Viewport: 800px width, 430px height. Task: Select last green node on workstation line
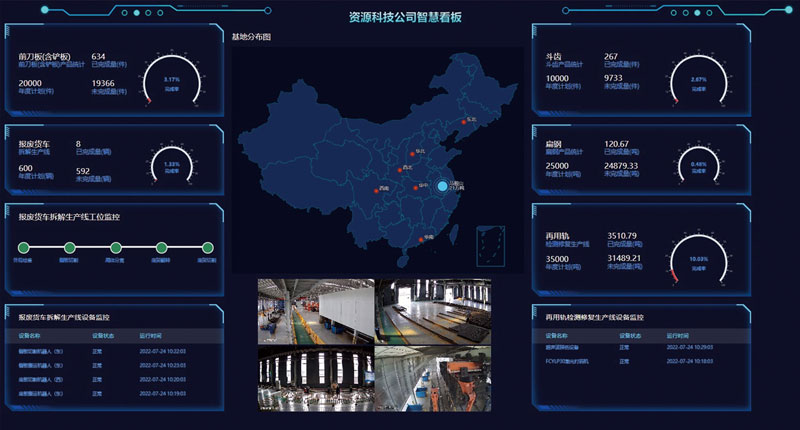(207, 248)
